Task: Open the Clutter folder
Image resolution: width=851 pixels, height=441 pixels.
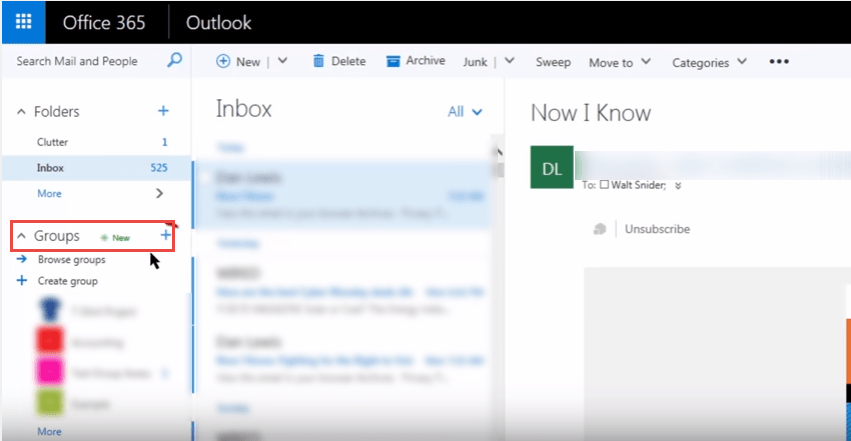Action: (x=53, y=142)
